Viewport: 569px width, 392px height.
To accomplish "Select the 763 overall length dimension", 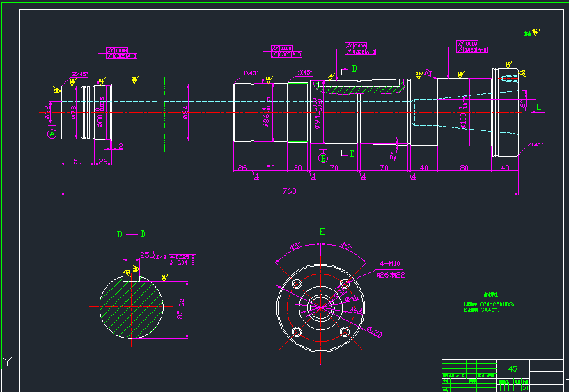I will [x=289, y=191].
